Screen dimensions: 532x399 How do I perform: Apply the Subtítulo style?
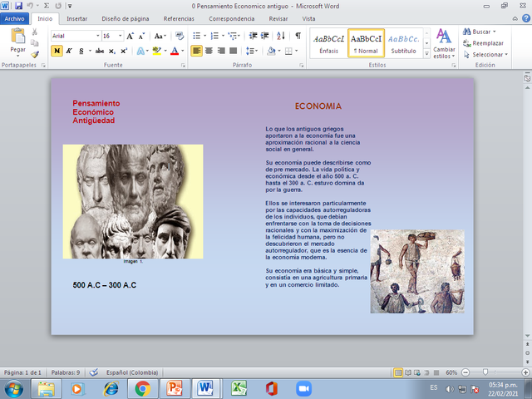coord(403,43)
